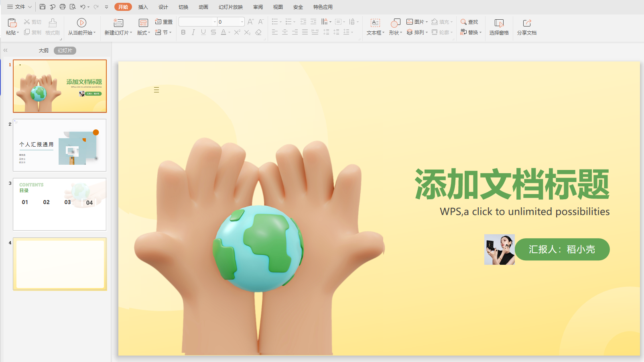Create a slide with 新建幻灯片 icon
Screen dimensions: 644x362
(118, 27)
